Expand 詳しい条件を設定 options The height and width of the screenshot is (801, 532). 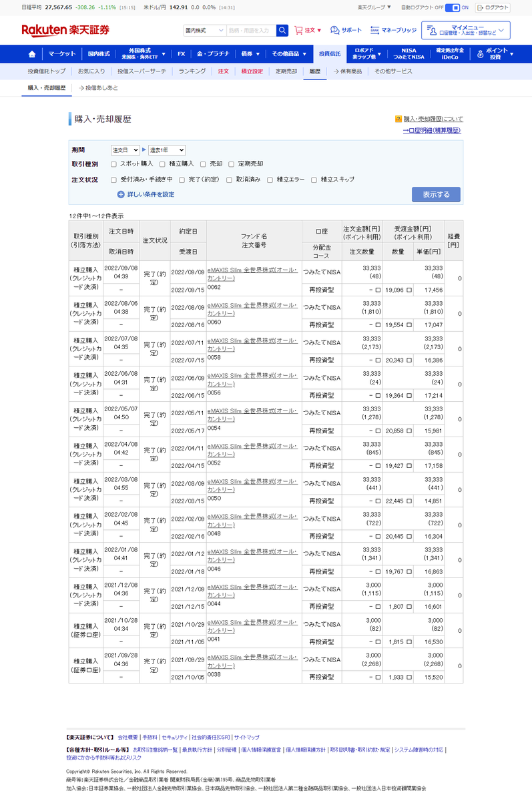pyautogui.click(x=146, y=195)
